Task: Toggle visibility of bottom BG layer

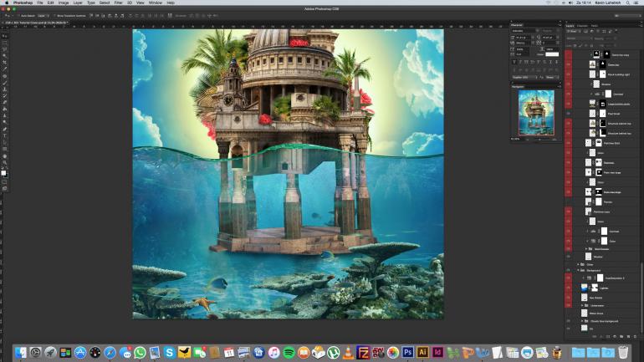Action: click(x=569, y=329)
